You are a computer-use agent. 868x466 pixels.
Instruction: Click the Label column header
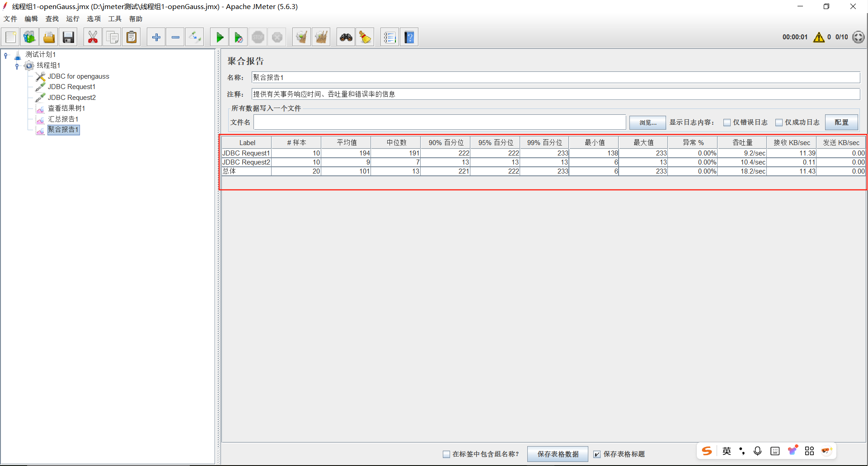click(x=247, y=142)
